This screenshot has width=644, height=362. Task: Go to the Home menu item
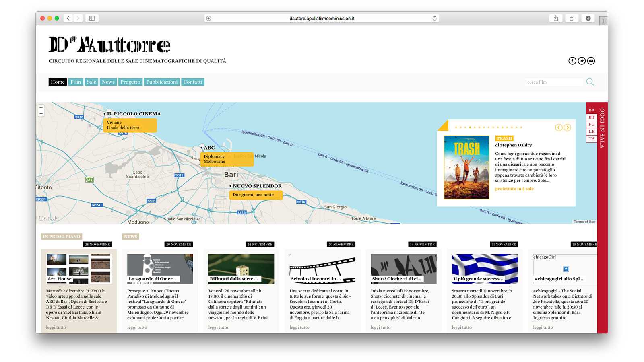point(58,82)
